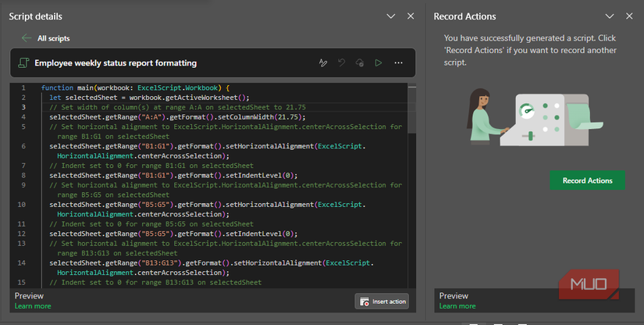Close the Record Actions pane
Viewport: 644px width, 325px height.
click(x=629, y=16)
